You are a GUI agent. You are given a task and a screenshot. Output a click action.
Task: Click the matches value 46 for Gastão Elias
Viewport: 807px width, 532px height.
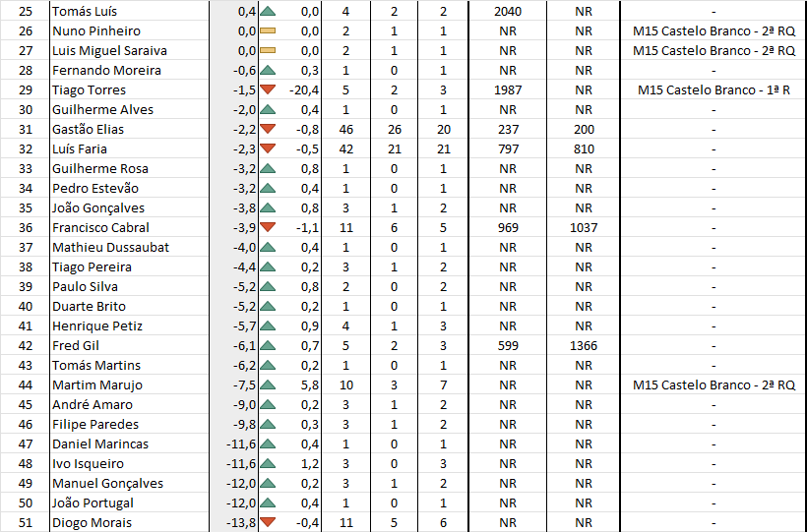coord(345,129)
